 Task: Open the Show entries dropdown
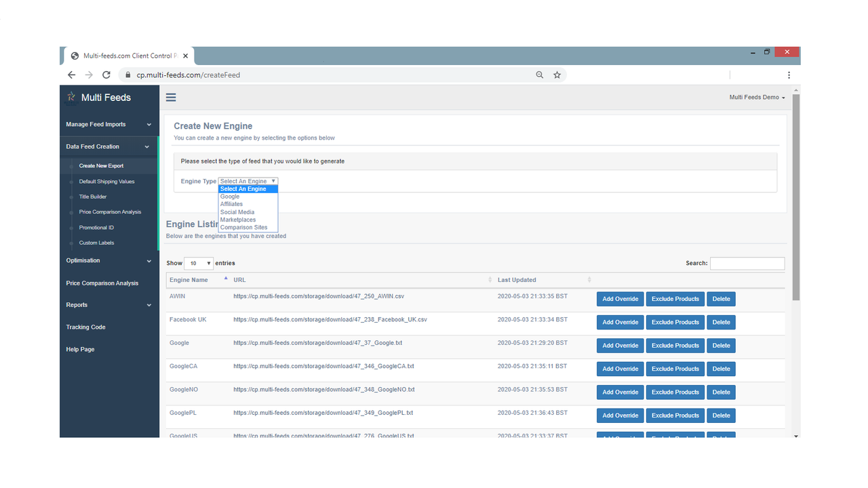click(x=198, y=263)
